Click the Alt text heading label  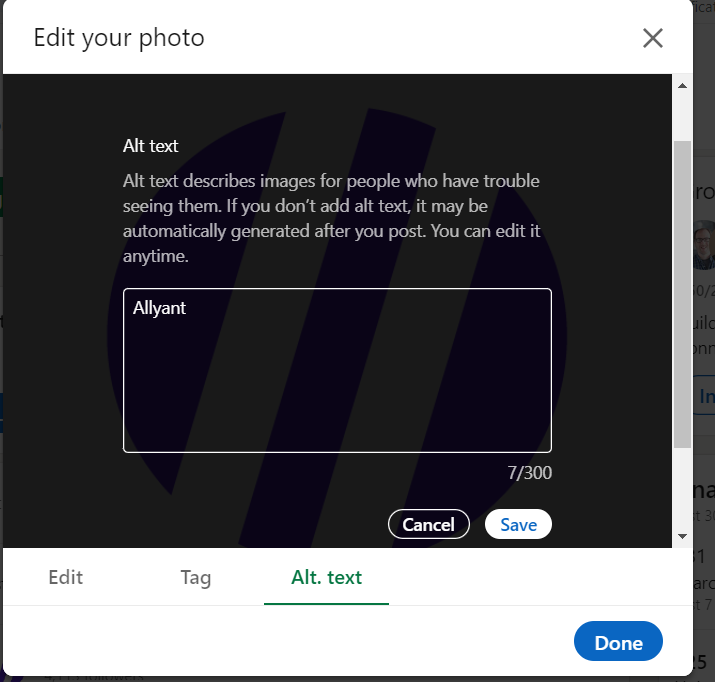point(151,146)
